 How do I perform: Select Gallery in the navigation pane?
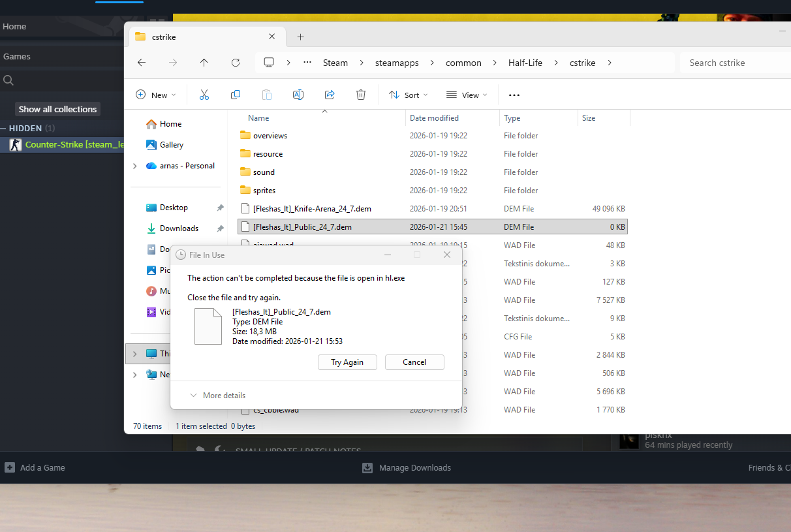(172, 145)
